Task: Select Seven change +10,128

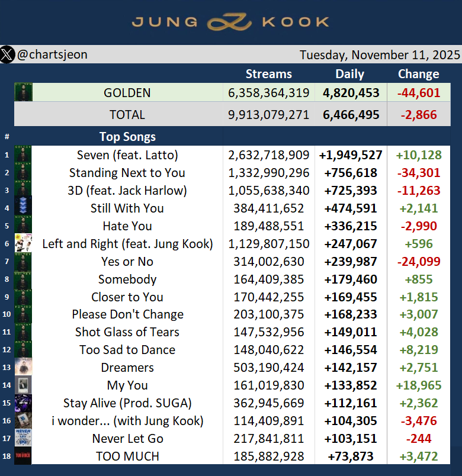Action: (x=419, y=155)
